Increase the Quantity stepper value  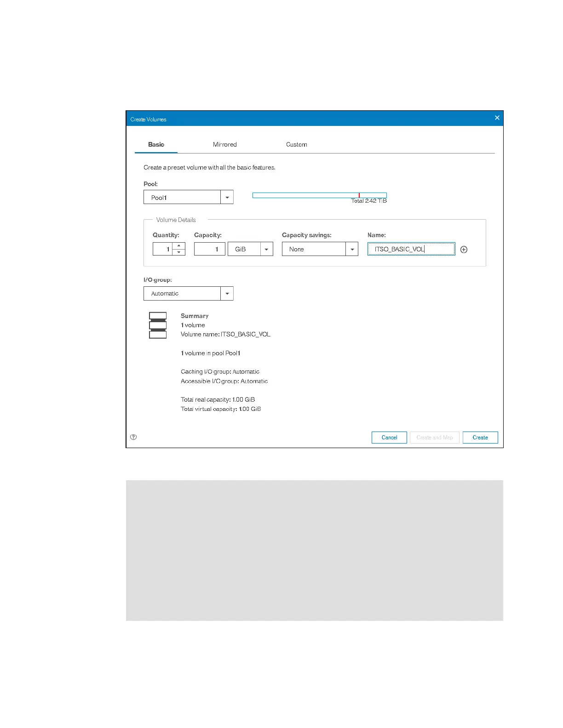(x=179, y=245)
